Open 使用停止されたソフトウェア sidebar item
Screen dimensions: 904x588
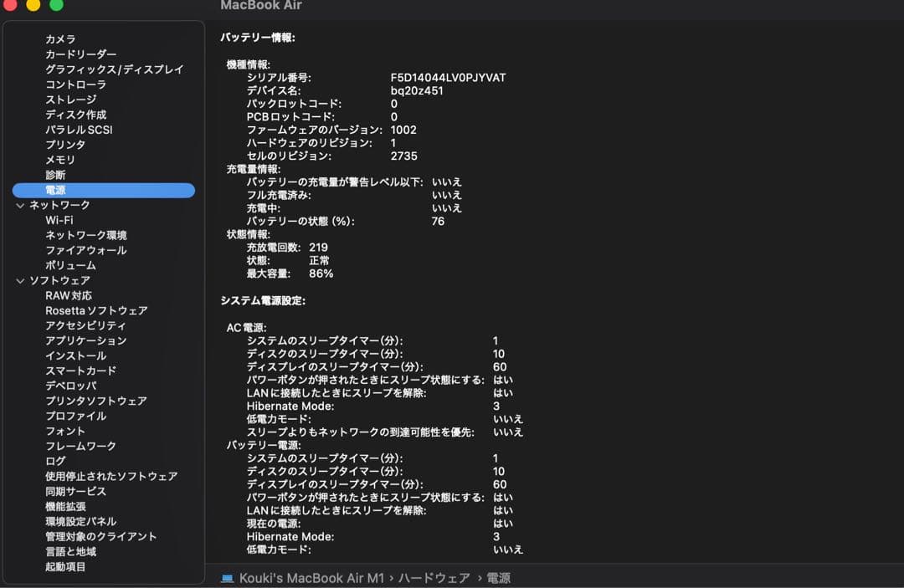point(111,476)
